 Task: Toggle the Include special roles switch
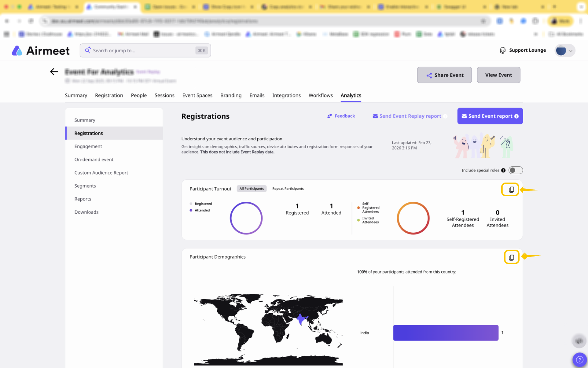[515, 170]
